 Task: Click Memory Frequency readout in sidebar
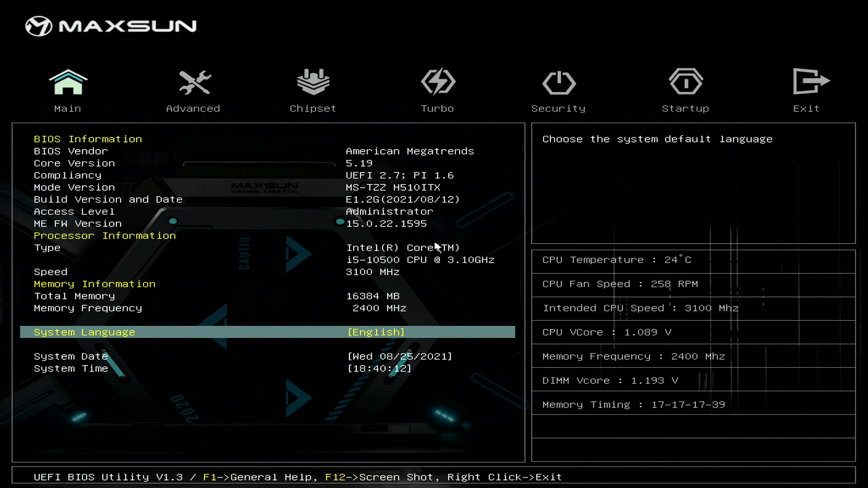[634, 357]
